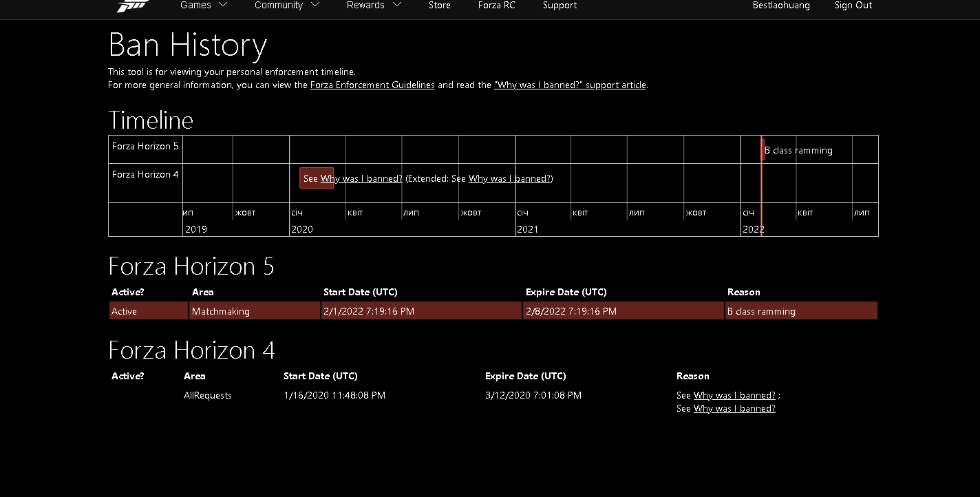Click the Forza logo icon

click(x=132, y=6)
